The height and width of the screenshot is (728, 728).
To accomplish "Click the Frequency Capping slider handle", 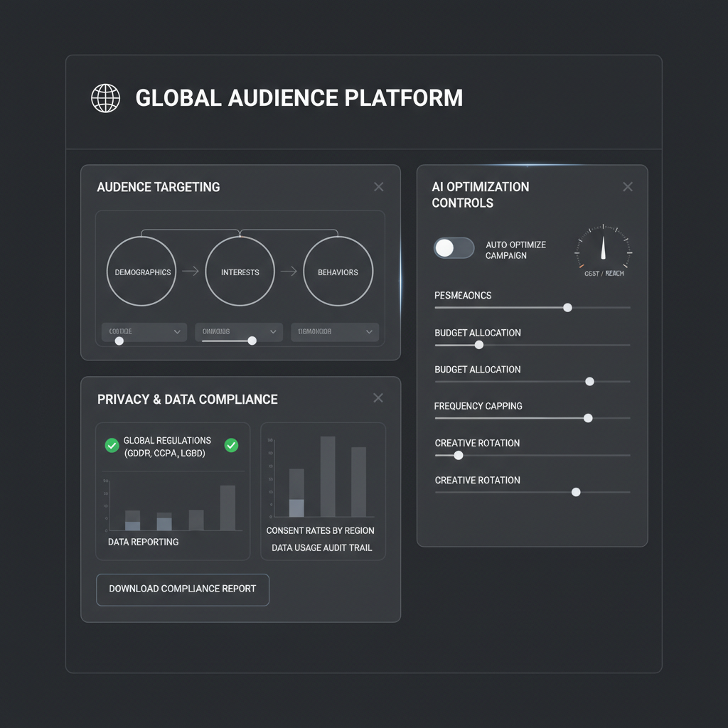I will click(588, 418).
